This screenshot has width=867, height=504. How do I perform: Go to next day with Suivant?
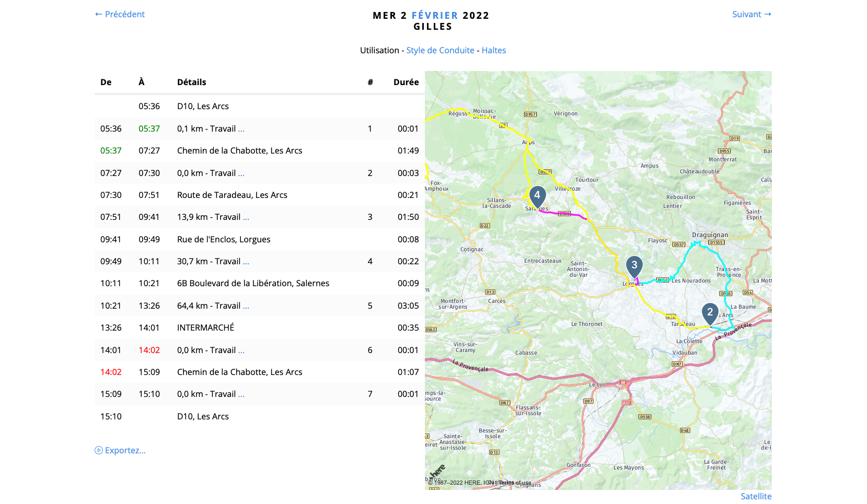tap(751, 14)
